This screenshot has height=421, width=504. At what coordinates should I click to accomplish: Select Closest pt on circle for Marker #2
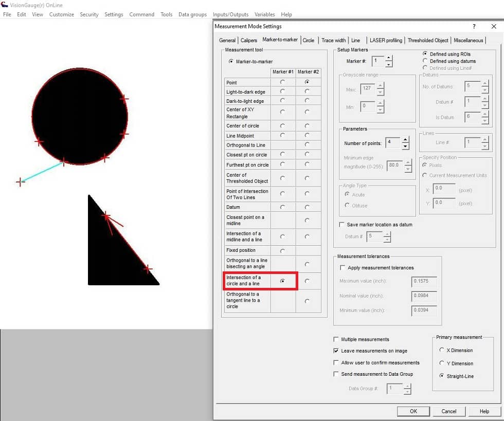click(x=307, y=154)
